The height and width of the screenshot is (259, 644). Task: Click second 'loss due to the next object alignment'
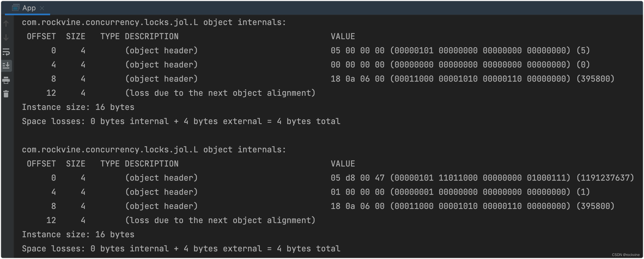[x=220, y=220]
